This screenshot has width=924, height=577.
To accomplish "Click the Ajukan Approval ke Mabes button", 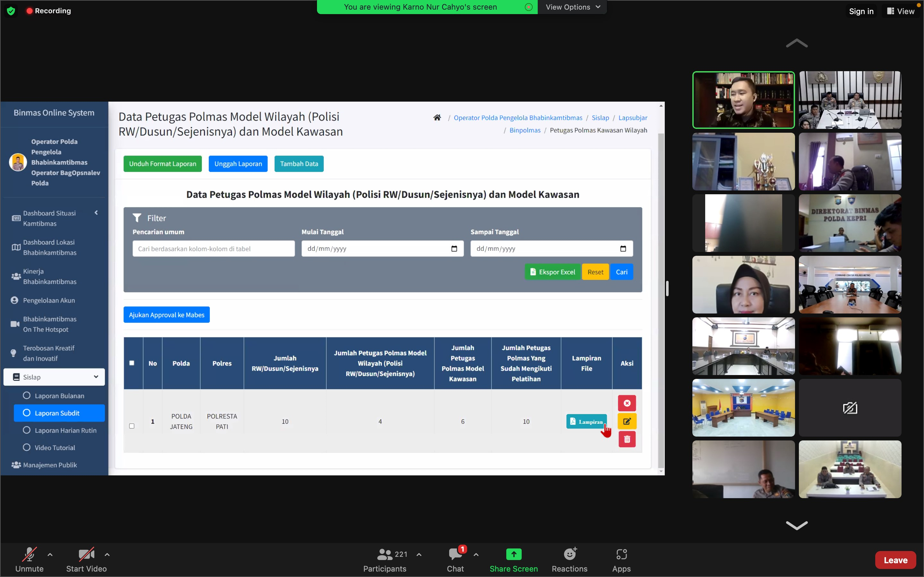I will pos(167,315).
